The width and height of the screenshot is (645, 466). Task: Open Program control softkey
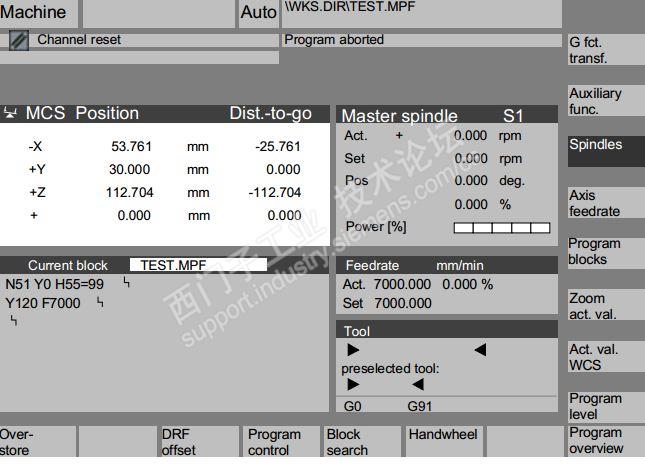[x=281, y=442]
